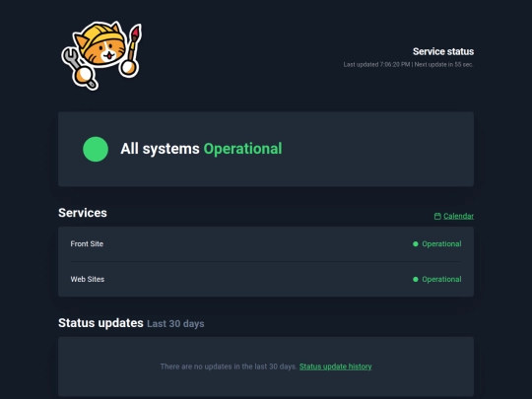Click the cat mascot logo
The image size is (532, 399).
[x=101, y=55]
